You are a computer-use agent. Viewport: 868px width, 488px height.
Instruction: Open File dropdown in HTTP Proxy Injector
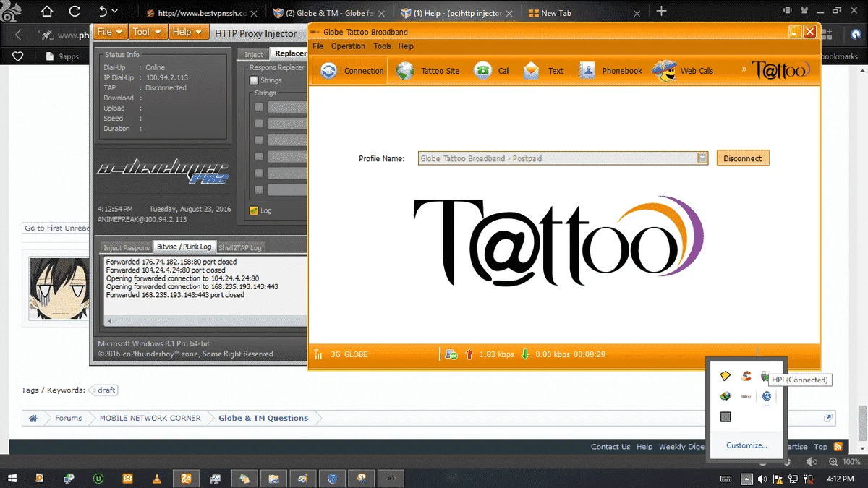pos(110,32)
